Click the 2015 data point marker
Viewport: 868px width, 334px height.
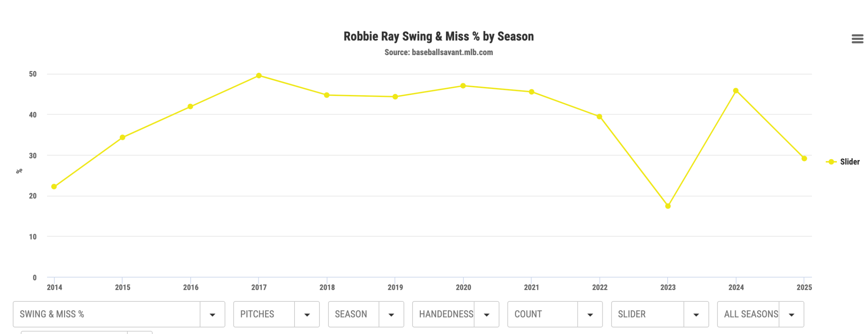click(x=122, y=137)
